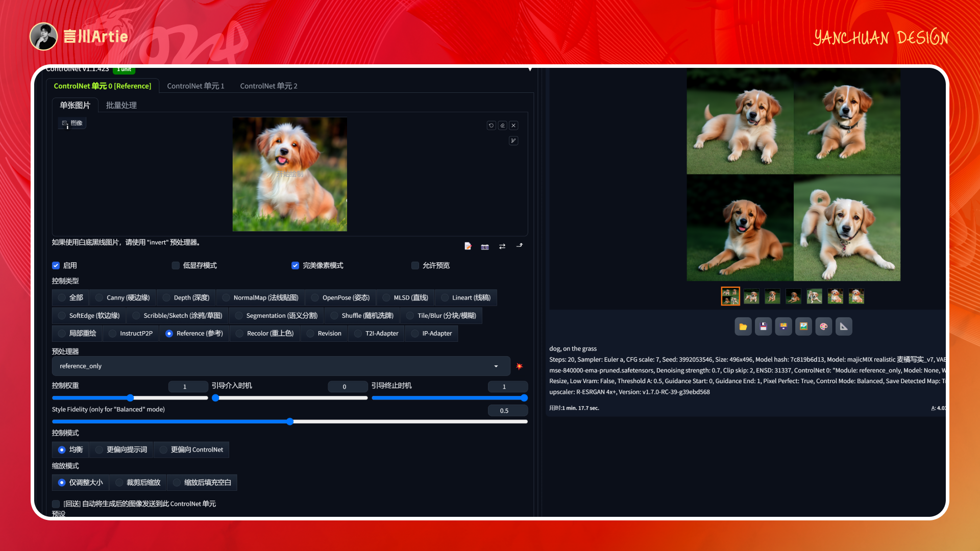The width and height of the screenshot is (980, 551).
Task: Switch to ControlNet 单元 1 tab
Action: pos(195,86)
